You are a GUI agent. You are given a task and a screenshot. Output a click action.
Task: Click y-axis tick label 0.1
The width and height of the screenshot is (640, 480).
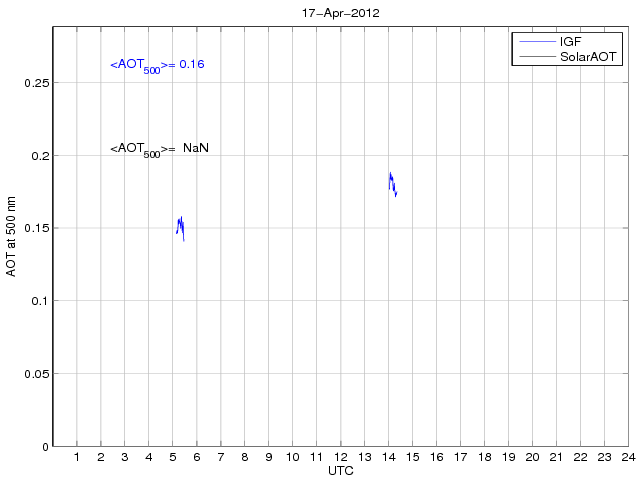[40, 301]
